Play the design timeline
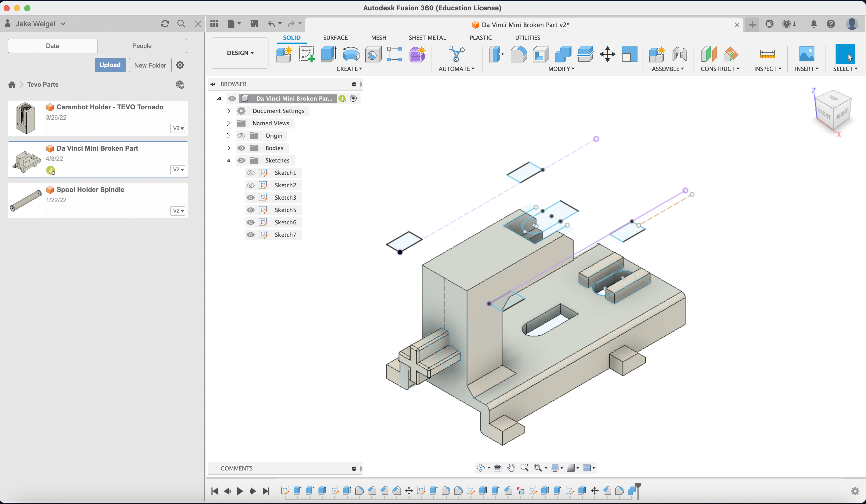Image resolution: width=866 pixels, height=504 pixels. (x=240, y=491)
